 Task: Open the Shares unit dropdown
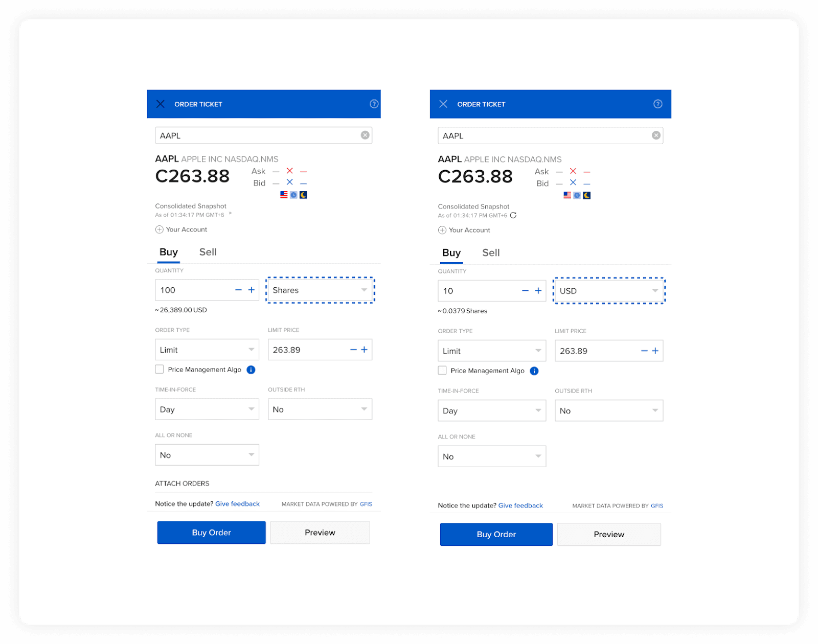click(320, 290)
